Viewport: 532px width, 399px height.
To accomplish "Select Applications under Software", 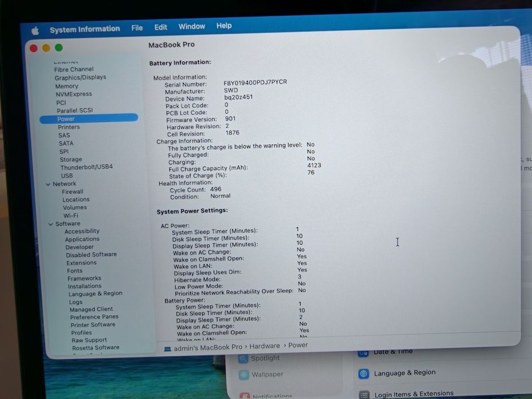I will tap(82, 239).
